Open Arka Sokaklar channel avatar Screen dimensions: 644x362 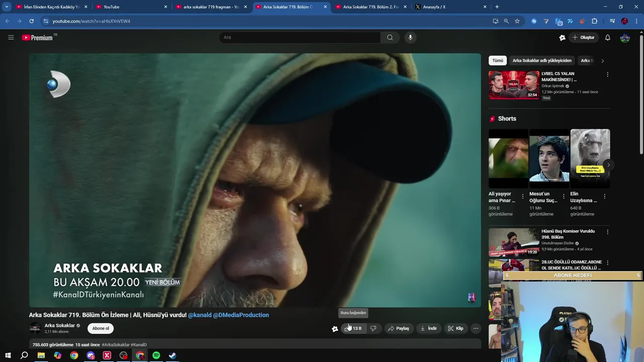(x=35, y=328)
